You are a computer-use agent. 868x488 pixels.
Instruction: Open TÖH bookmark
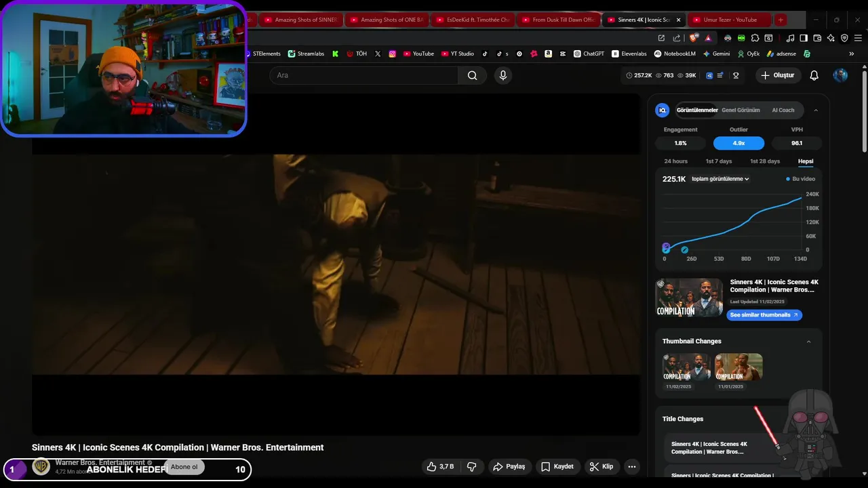pyautogui.click(x=357, y=54)
